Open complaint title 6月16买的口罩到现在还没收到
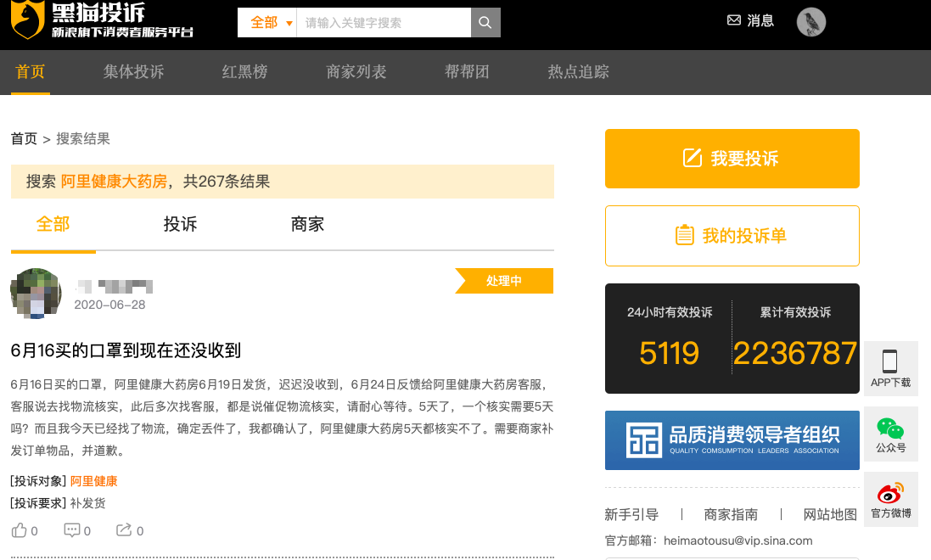The image size is (931, 560). click(126, 350)
